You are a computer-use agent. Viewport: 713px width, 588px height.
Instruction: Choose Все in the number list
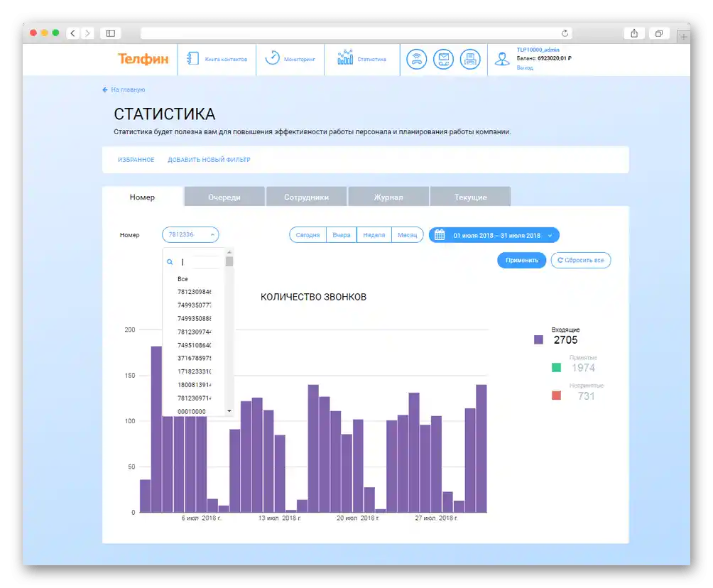point(182,278)
